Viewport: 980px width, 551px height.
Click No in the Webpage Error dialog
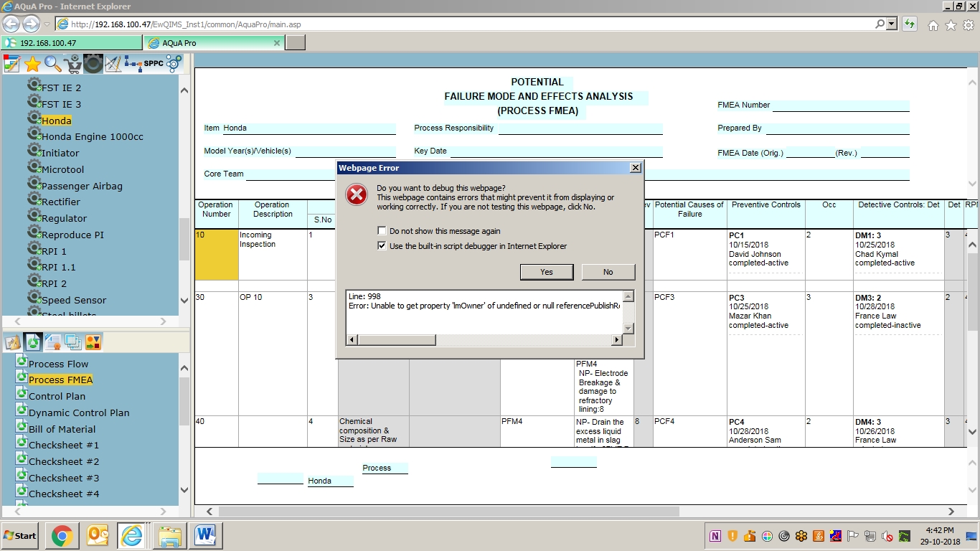pos(608,272)
